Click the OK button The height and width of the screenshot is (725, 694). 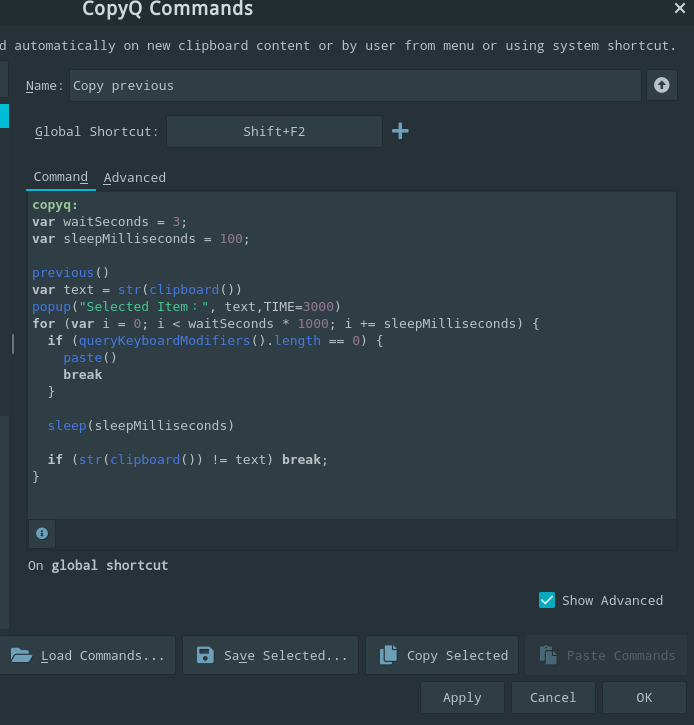644,697
